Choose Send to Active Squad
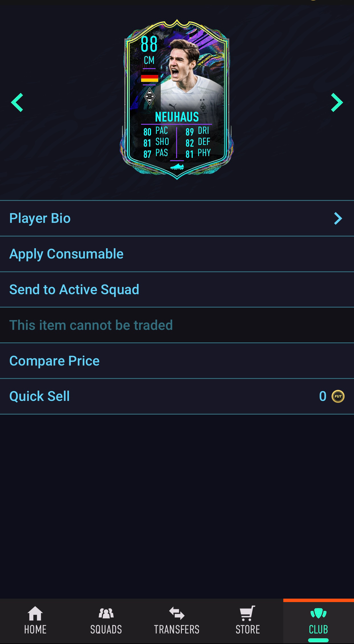This screenshot has height=644, width=354. 177,289
